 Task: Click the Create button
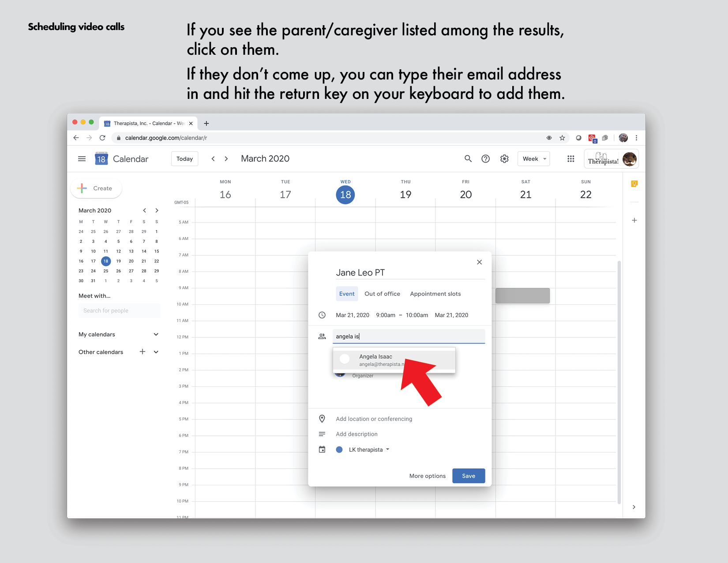[x=96, y=189]
